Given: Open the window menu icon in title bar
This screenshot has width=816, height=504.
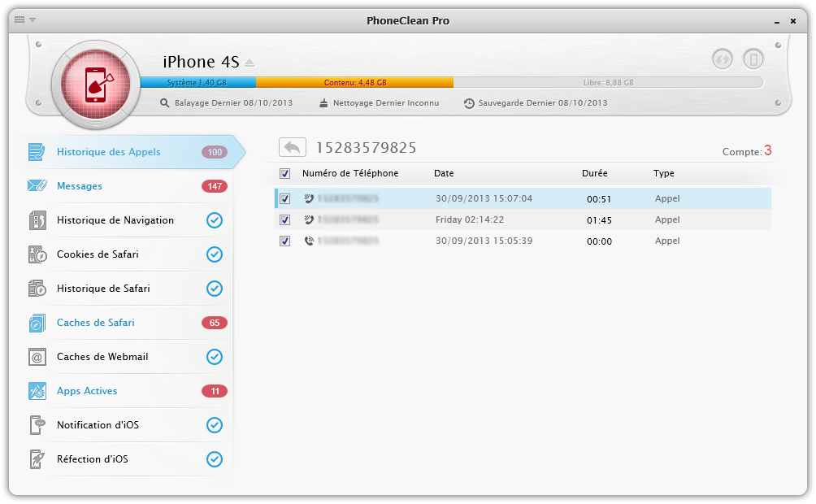Looking at the screenshot, I should point(20,20).
